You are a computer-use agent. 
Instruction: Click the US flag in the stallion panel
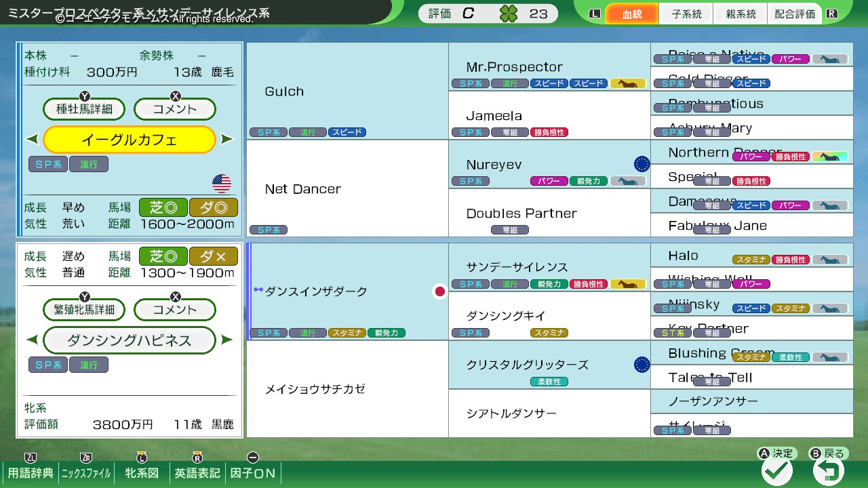coord(222,184)
